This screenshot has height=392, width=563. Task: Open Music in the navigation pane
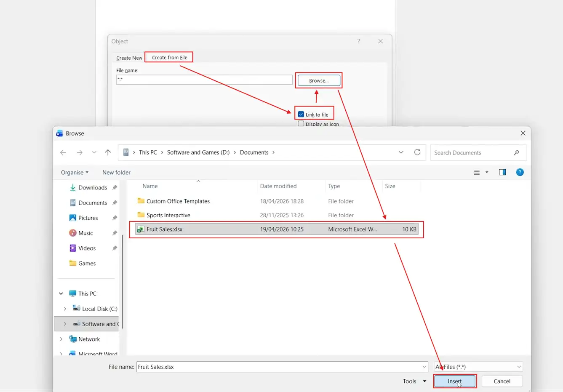click(x=85, y=233)
